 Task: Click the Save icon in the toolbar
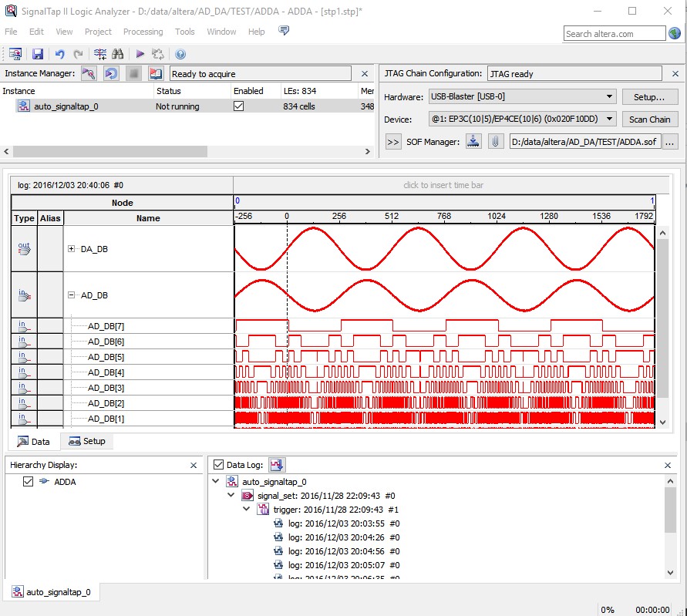click(x=37, y=54)
